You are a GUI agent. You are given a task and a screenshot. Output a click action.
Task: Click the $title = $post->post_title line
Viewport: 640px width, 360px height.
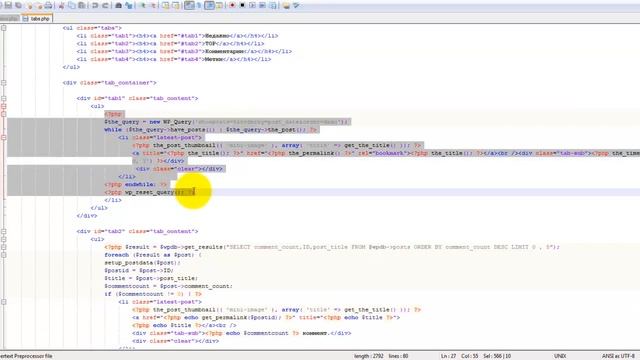pos(151,278)
